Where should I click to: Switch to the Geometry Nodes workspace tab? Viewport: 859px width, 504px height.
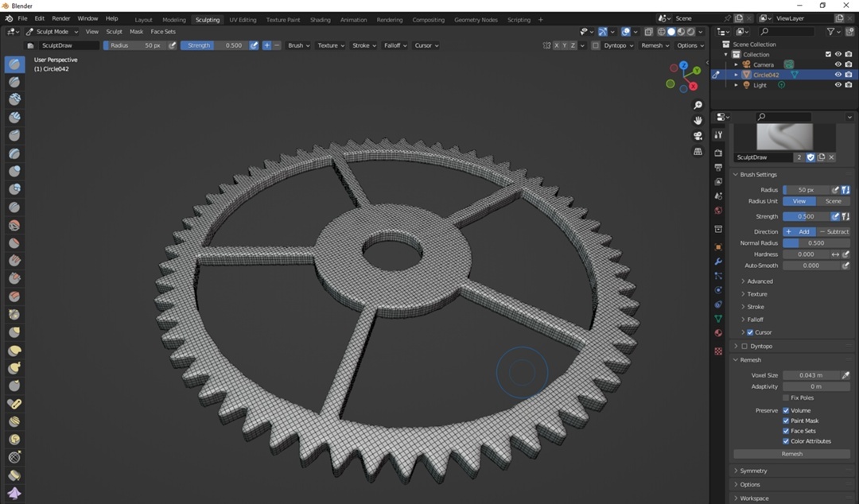pos(476,20)
